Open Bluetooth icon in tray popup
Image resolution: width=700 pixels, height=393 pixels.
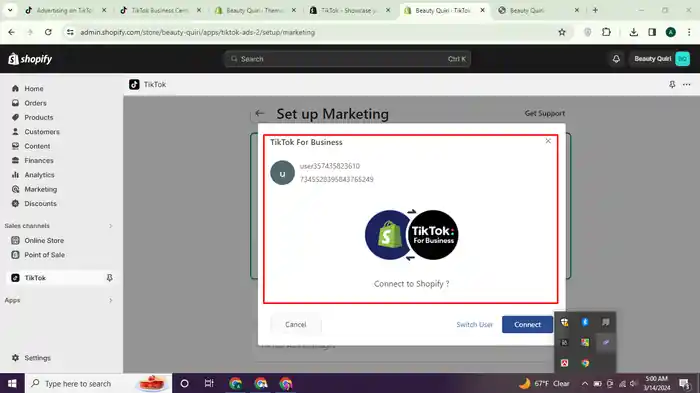(x=585, y=322)
